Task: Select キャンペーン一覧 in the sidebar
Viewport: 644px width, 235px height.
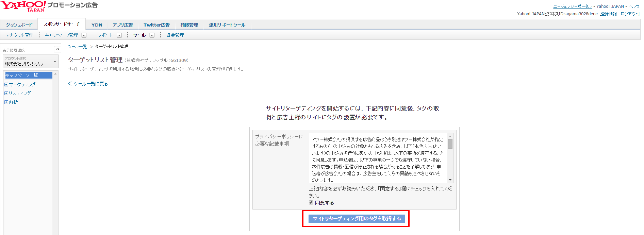Action: coord(28,75)
